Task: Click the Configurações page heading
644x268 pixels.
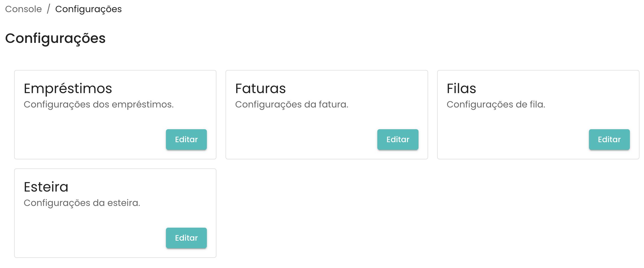Action: [x=55, y=38]
